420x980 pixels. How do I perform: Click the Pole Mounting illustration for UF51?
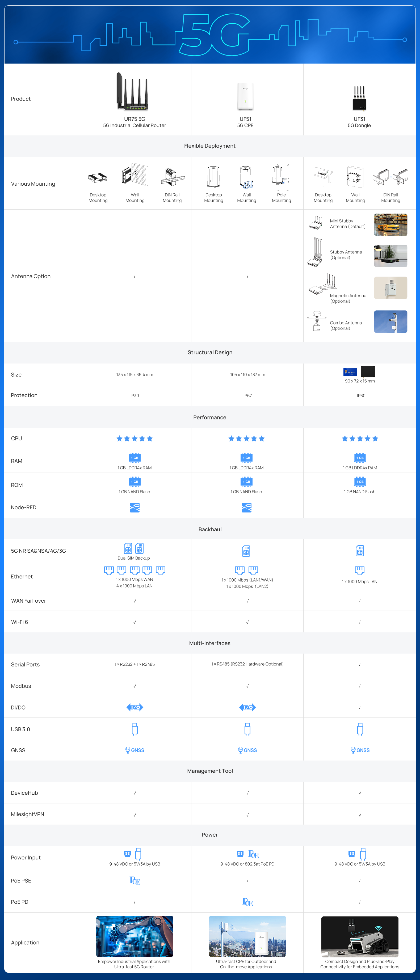(281, 177)
